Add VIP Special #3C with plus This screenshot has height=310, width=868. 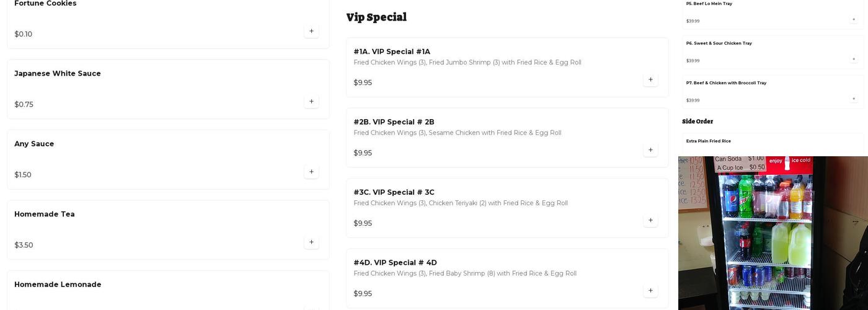(x=650, y=220)
